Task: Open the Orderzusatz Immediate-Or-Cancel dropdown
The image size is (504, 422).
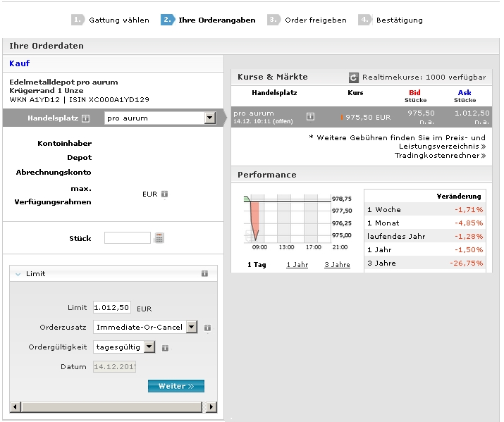Action: [191, 327]
